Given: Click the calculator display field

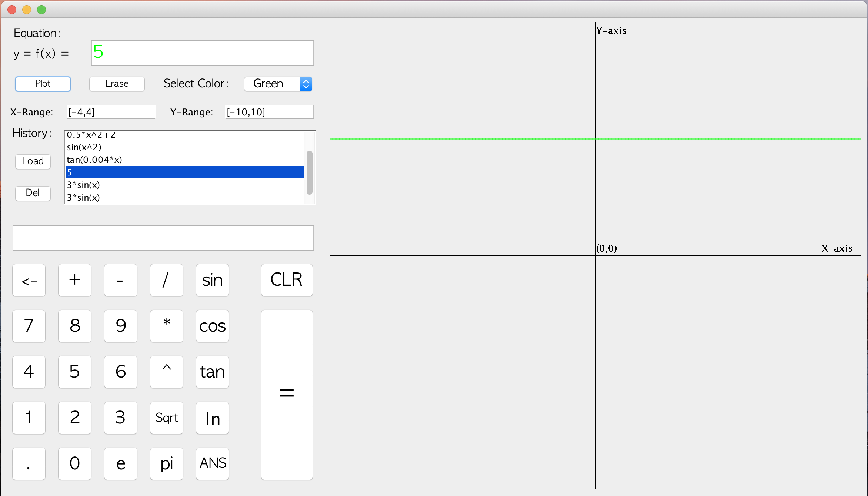Looking at the screenshot, I should point(163,238).
